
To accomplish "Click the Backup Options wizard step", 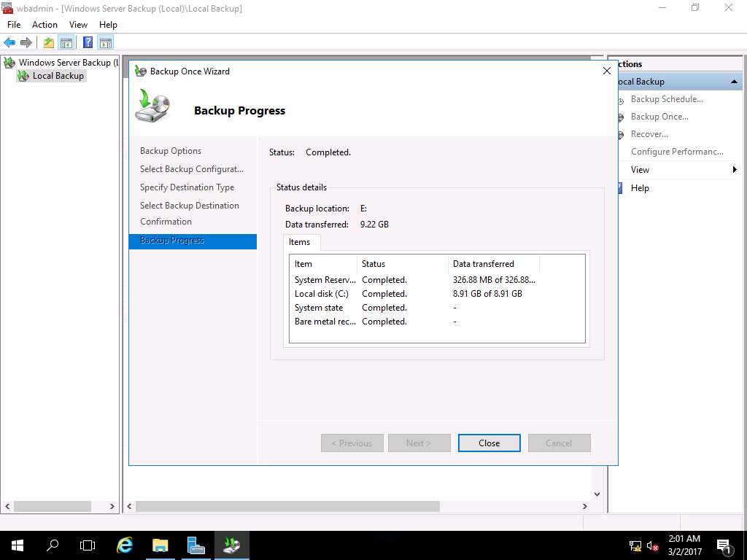I will 171,151.
